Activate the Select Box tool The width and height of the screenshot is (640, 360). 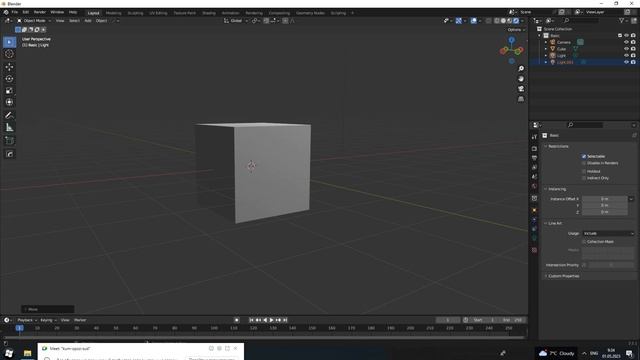(9, 42)
